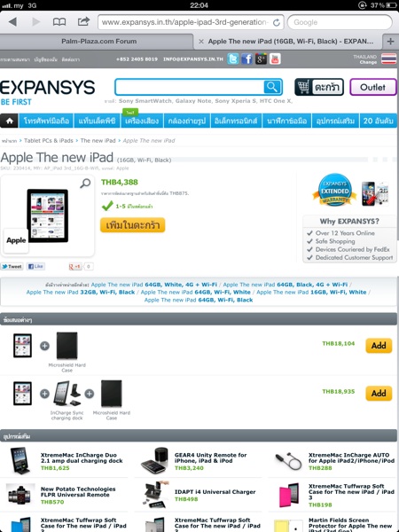Tap the Safari back arrow
Screen dimensions: 399x532
pos(12,22)
